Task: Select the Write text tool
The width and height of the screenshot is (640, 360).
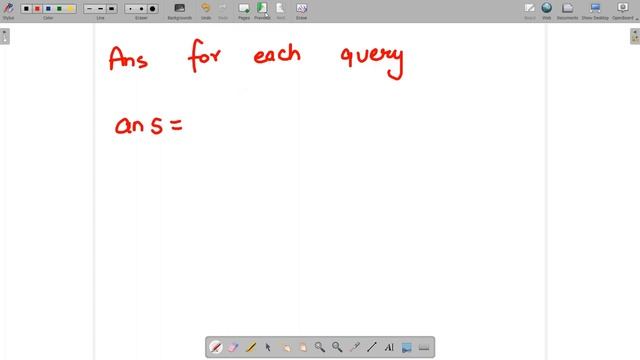Action: point(389,347)
